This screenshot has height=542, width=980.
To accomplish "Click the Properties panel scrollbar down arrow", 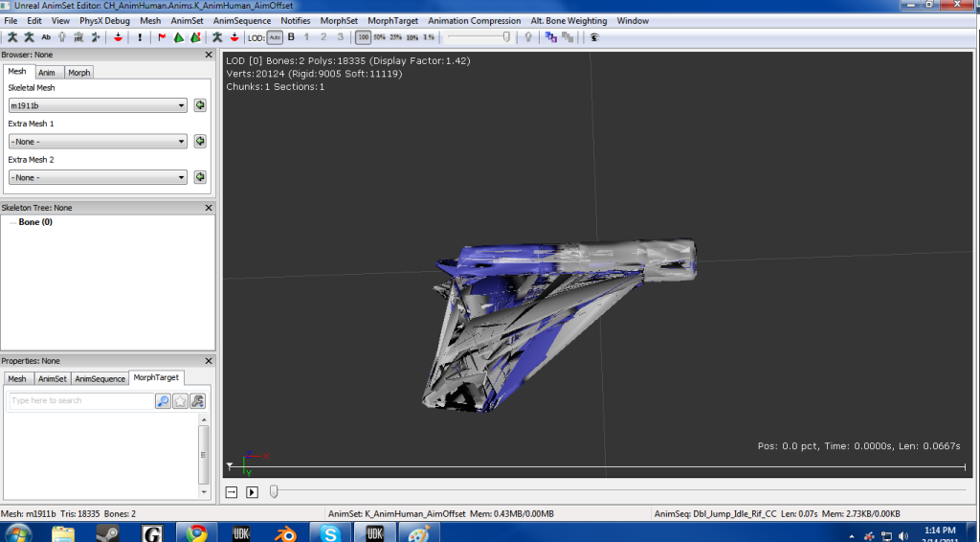I will [x=204, y=492].
